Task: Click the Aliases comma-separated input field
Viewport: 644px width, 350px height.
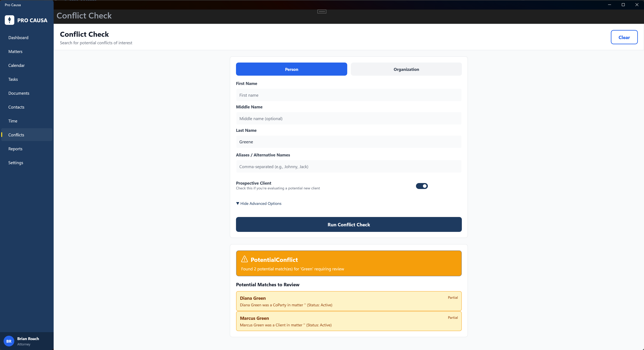Action: point(348,166)
